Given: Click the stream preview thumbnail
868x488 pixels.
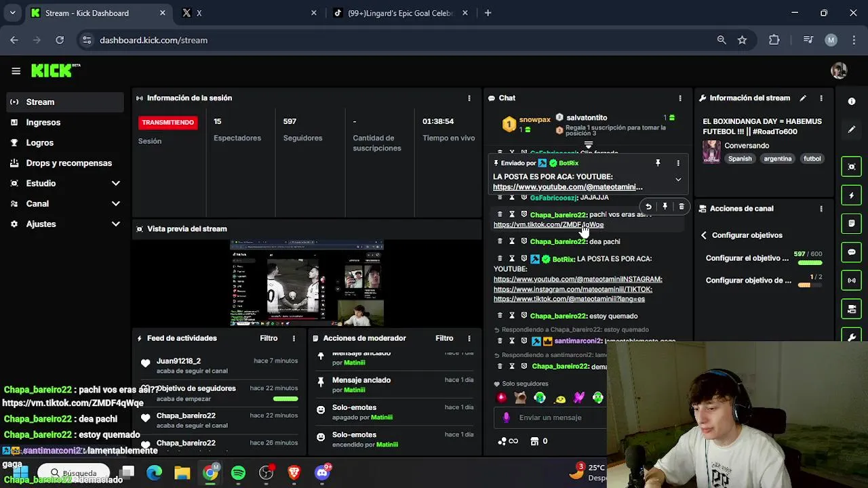Looking at the screenshot, I should pyautogui.click(x=307, y=283).
